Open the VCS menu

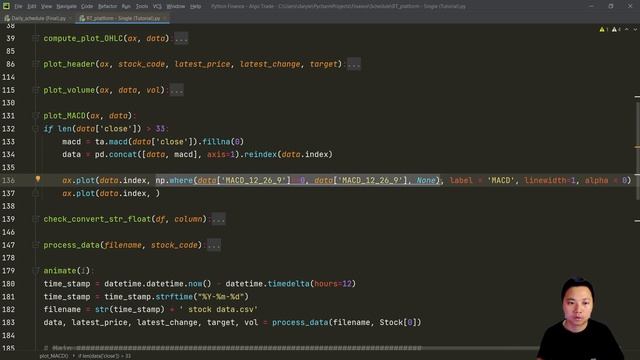(157, 6)
